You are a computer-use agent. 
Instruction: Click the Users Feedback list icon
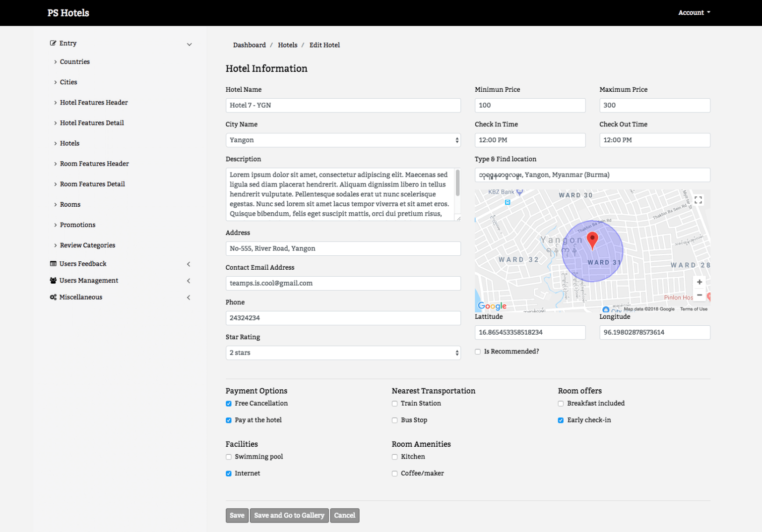53,264
